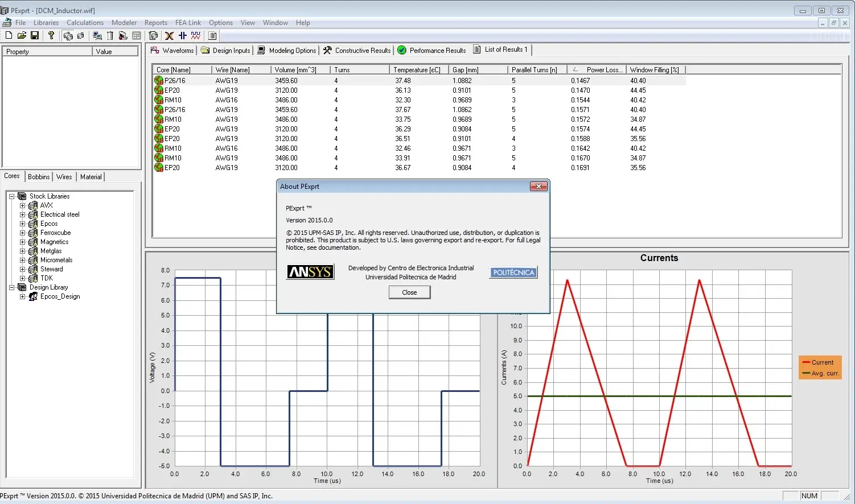Sort by Temperature [eC] column header

tap(420, 69)
